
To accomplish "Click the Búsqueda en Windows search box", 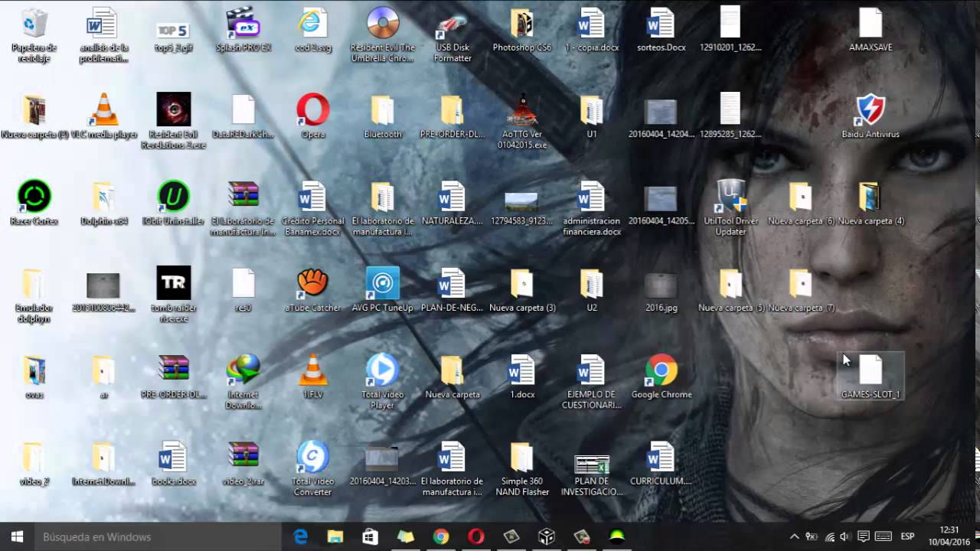I will [x=157, y=536].
